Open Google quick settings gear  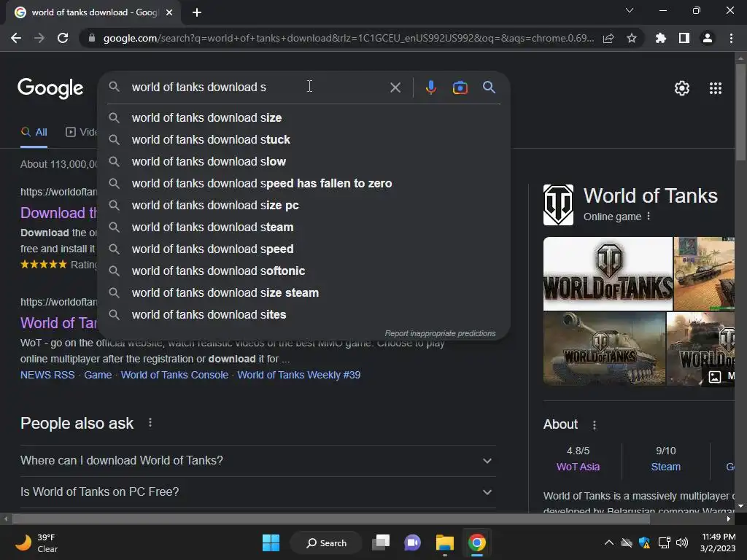point(682,88)
